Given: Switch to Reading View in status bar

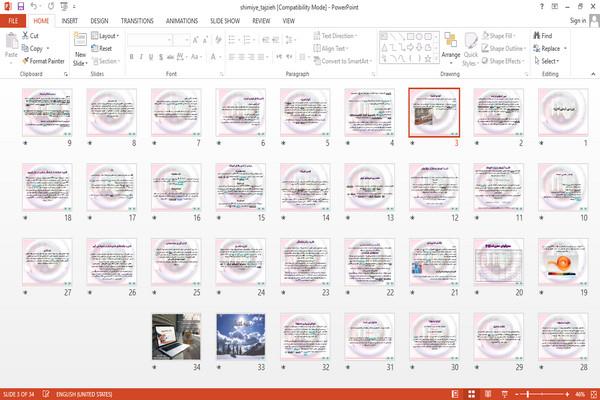Looking at the screenshot, I should tap(488, 394).
